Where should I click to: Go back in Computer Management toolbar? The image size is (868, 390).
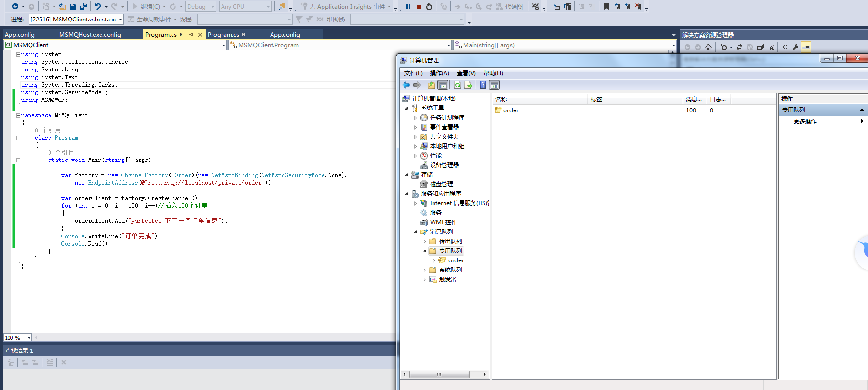406,85
